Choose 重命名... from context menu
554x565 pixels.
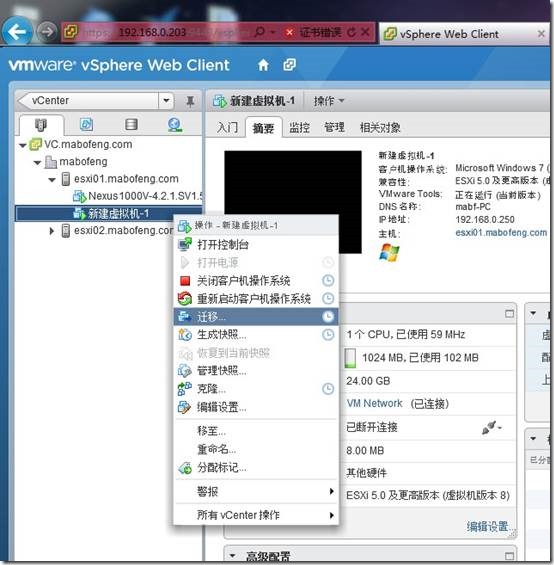256,449
